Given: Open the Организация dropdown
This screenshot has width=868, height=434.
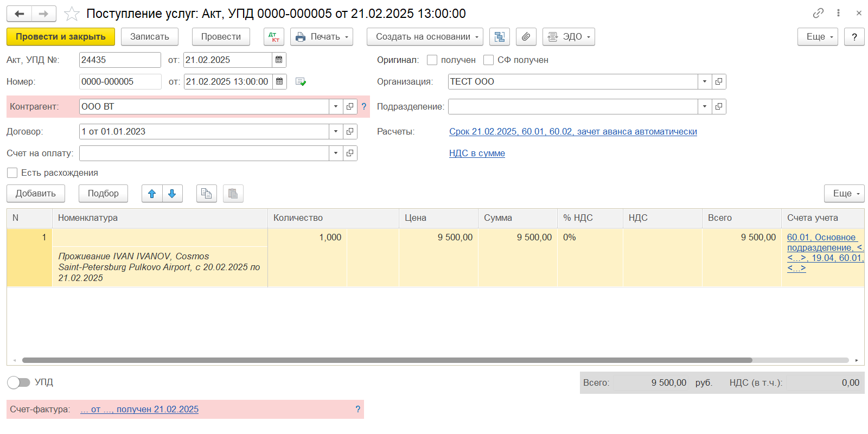Looking at the screenshot, I should coord(704,82).
